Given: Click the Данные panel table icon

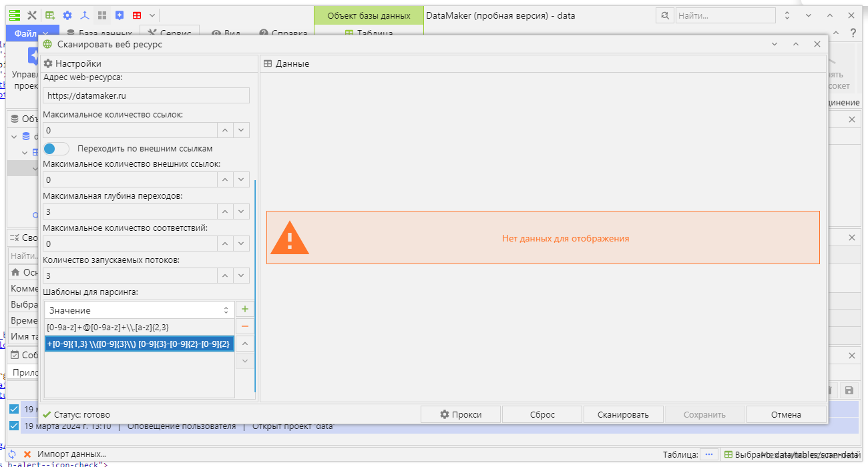Looking at the screenshot, I should [x=268, y=63].
